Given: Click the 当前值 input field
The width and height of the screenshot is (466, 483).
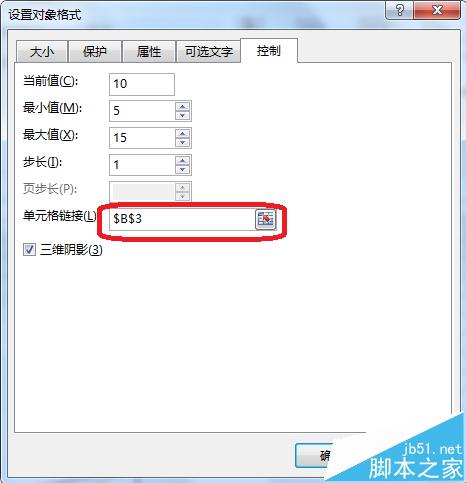Looking at the screenshot, I should [x=142, y=84].
